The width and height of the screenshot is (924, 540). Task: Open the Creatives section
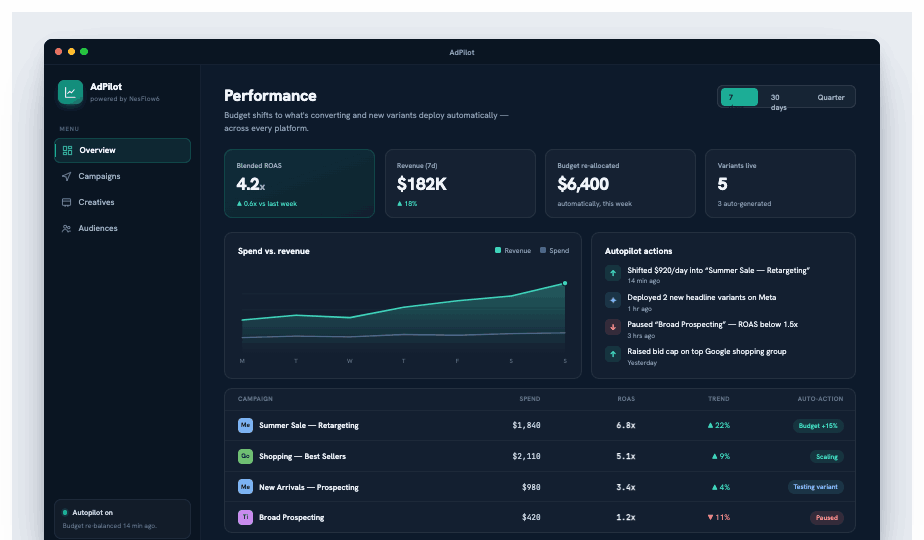click(123, 202)
